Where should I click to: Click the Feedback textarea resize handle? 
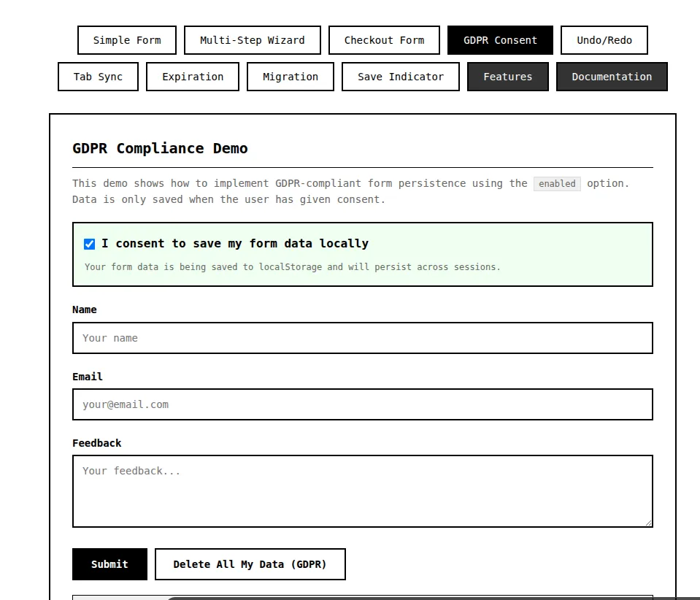[x=648, y=523]
